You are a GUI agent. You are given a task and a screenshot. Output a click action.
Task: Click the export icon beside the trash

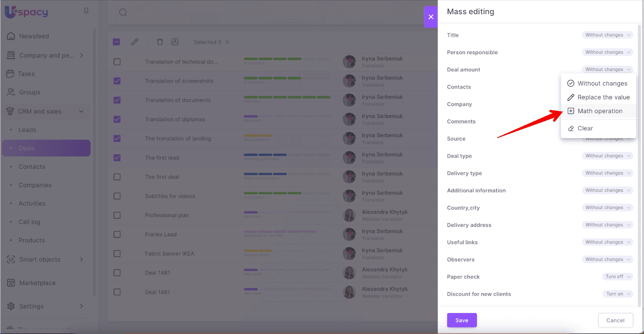pyautogui.click(x=175, y=42)
